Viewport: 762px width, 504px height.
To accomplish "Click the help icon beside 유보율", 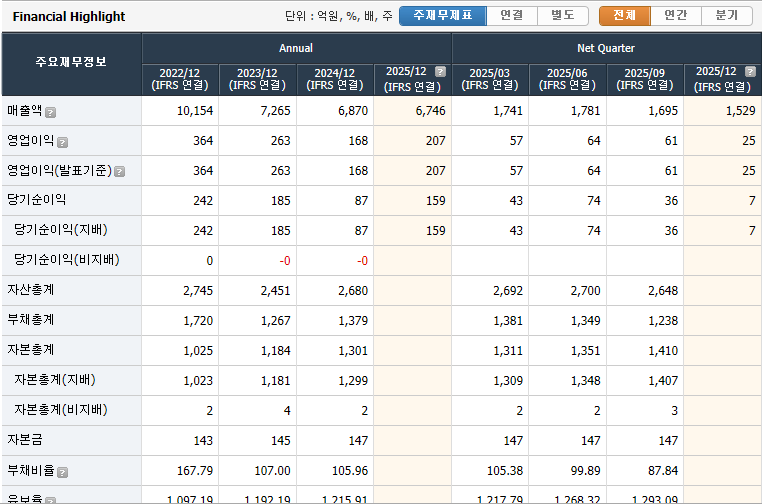I will 50,499.
